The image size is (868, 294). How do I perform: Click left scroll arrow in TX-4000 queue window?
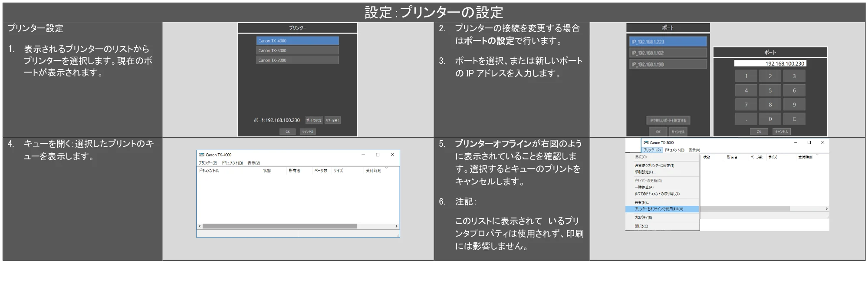200,226
